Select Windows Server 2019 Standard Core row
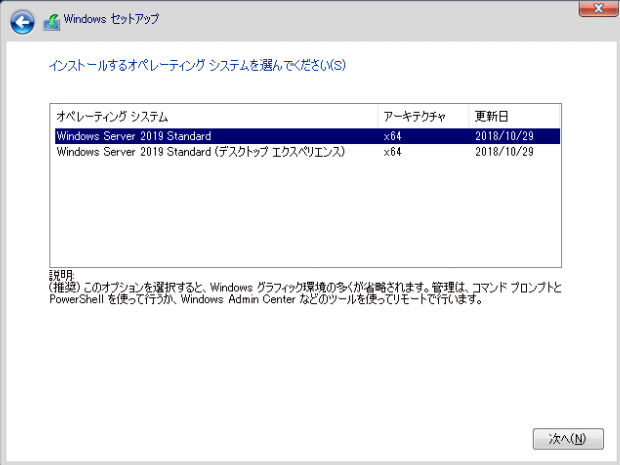 click(x=307, y=136)
